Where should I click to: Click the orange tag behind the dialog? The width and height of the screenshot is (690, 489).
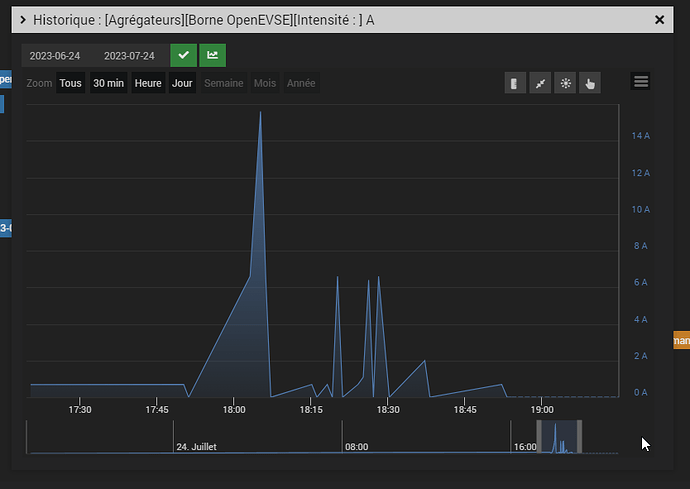pyautogui.click(x=682, y=340)
